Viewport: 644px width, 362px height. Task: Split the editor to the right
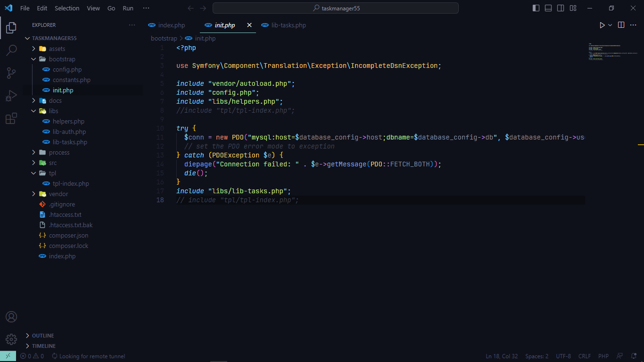621,25
